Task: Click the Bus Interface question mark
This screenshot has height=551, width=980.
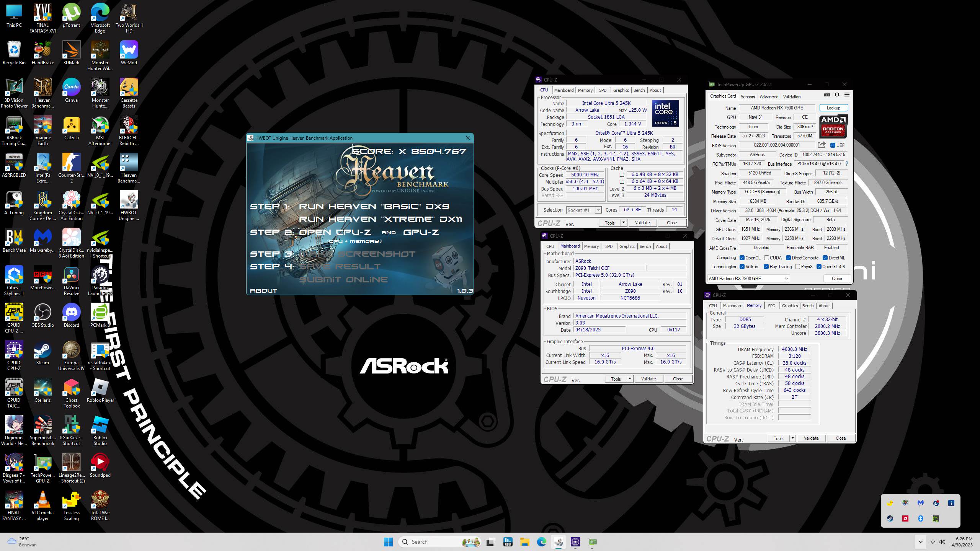Action: coord(846,164)
